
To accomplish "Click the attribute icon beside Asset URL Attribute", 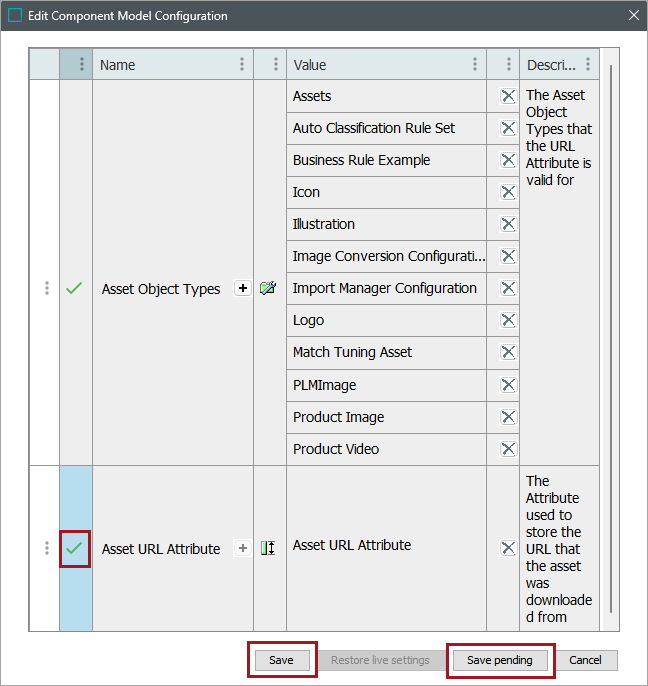I will 268,548.
